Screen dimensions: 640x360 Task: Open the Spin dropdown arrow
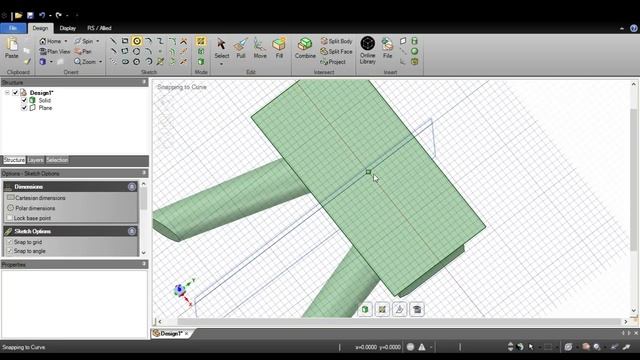point(98,41)
